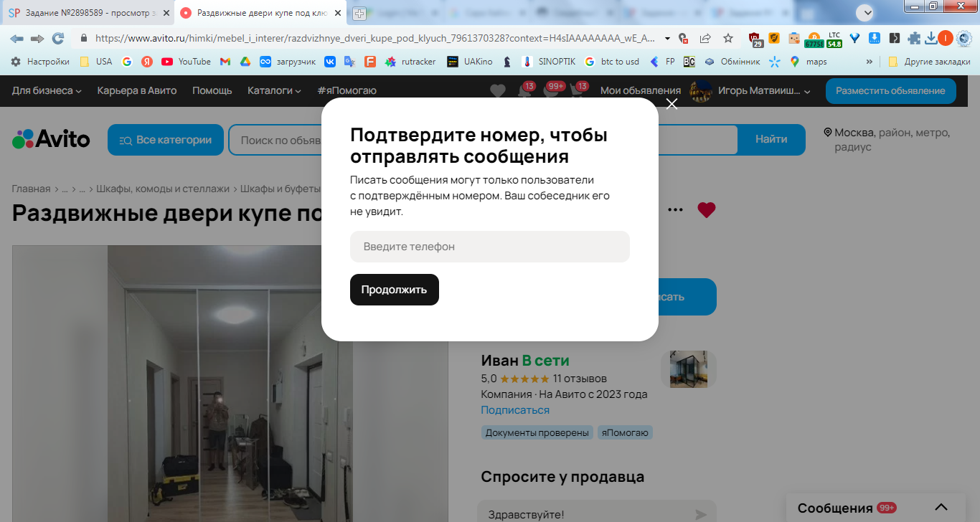This screenshot has width=980, height=522.
Task: Open a new browser tab
Action: (x=359, y=14)
